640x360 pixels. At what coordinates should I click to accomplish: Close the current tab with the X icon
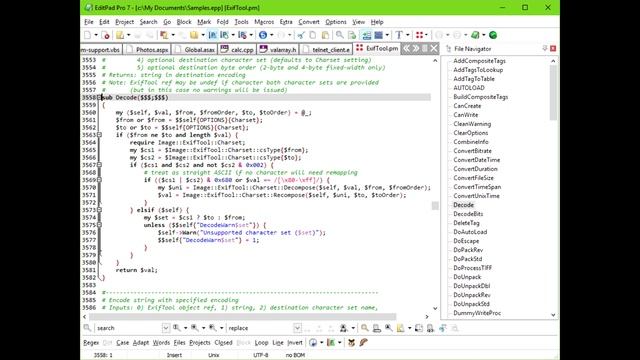tap(434, 49)
